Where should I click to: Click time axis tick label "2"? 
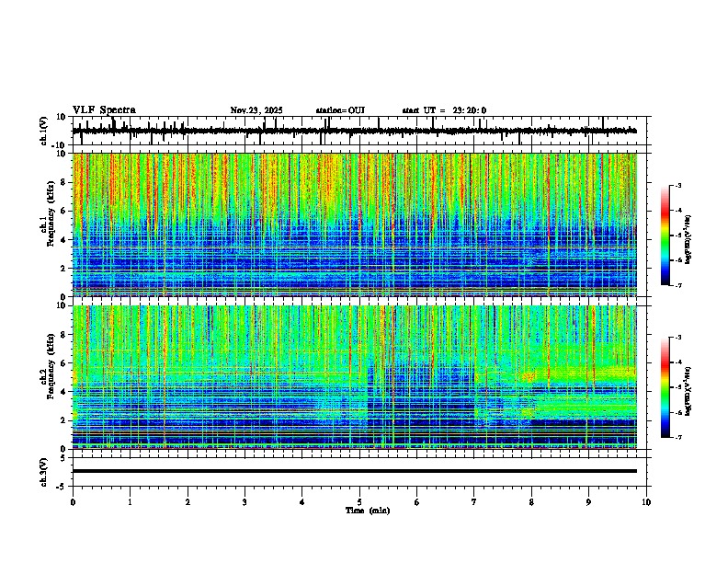(188, 502)
